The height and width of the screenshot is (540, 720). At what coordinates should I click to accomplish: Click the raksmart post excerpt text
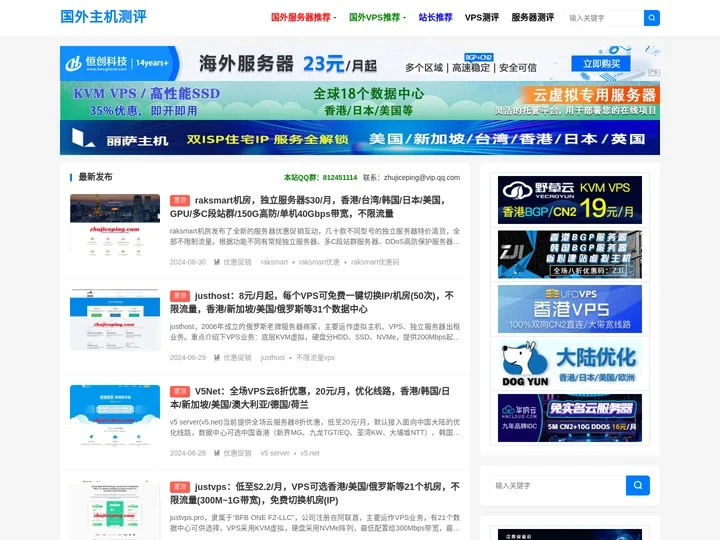pos(315,236)
